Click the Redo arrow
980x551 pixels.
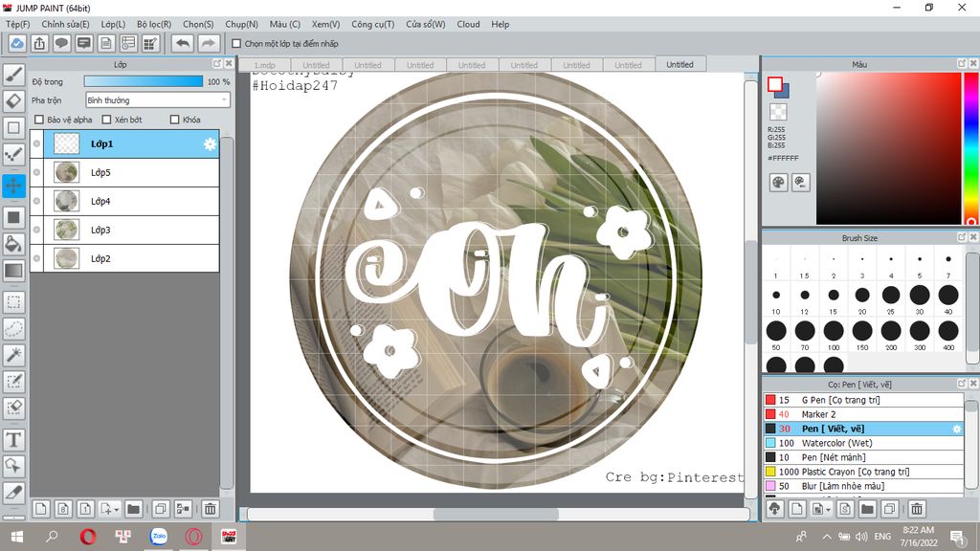[x=209, y=44]
